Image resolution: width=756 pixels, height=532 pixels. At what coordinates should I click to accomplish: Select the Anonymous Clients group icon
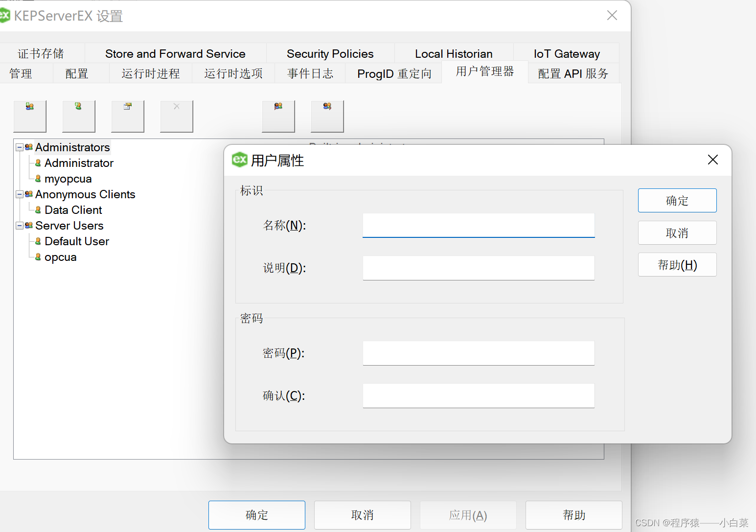[x=29, y=194]
